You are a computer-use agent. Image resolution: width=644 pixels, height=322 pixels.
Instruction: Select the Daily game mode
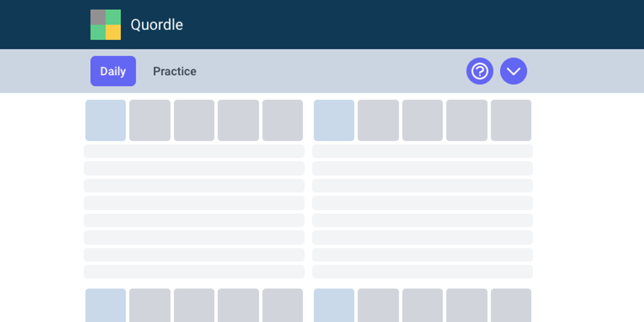(x=113, y=71)
